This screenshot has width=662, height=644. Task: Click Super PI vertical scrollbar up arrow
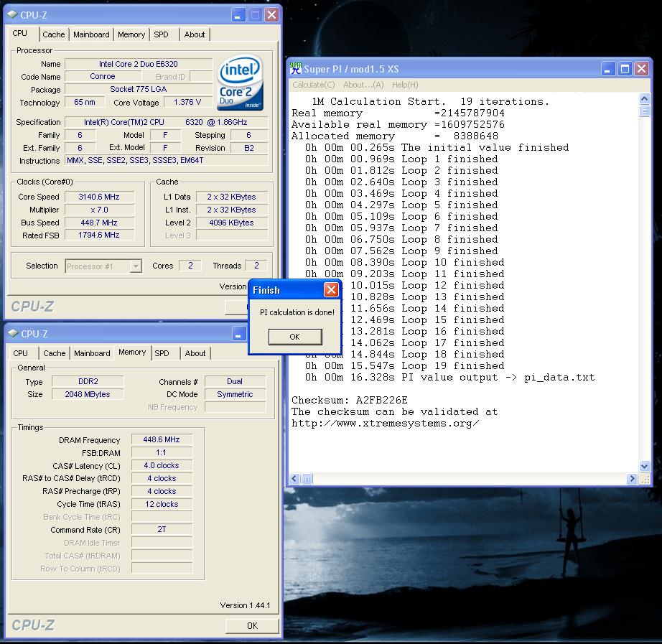tap(645, 99)
